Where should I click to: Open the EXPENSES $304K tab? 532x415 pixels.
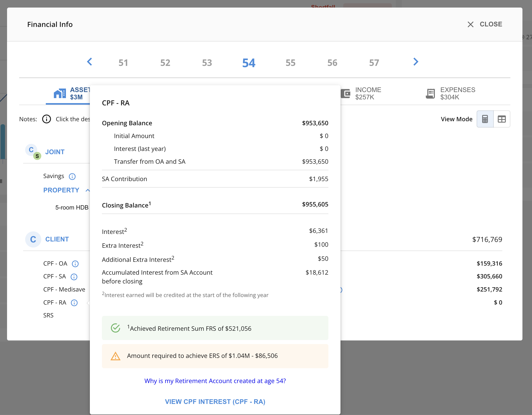[x=457, y=93]
